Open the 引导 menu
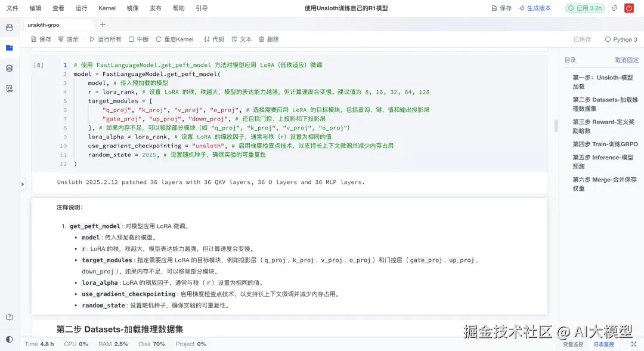Viewport: 644px width, 351px height. click(x=202, y=8)
